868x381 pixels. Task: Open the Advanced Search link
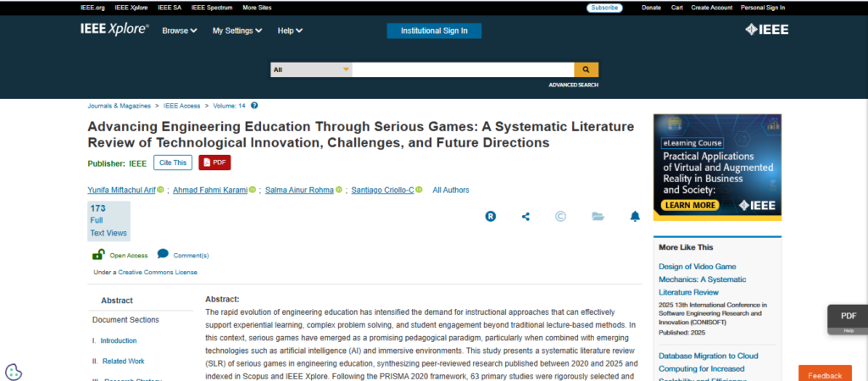pyautogui.click(x=573, y=85)
